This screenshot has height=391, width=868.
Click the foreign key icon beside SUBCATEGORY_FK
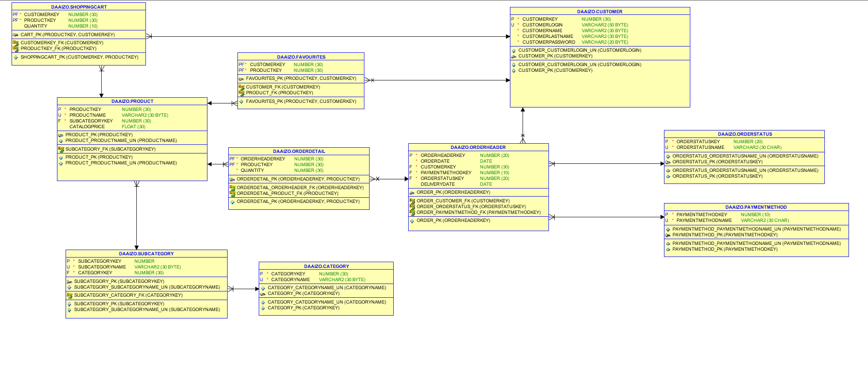click(61, 149)
